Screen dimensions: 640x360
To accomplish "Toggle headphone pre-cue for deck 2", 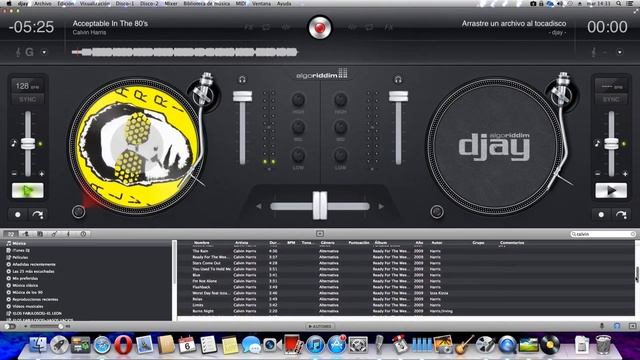I will pyautogui.click(x=398, y=80).
